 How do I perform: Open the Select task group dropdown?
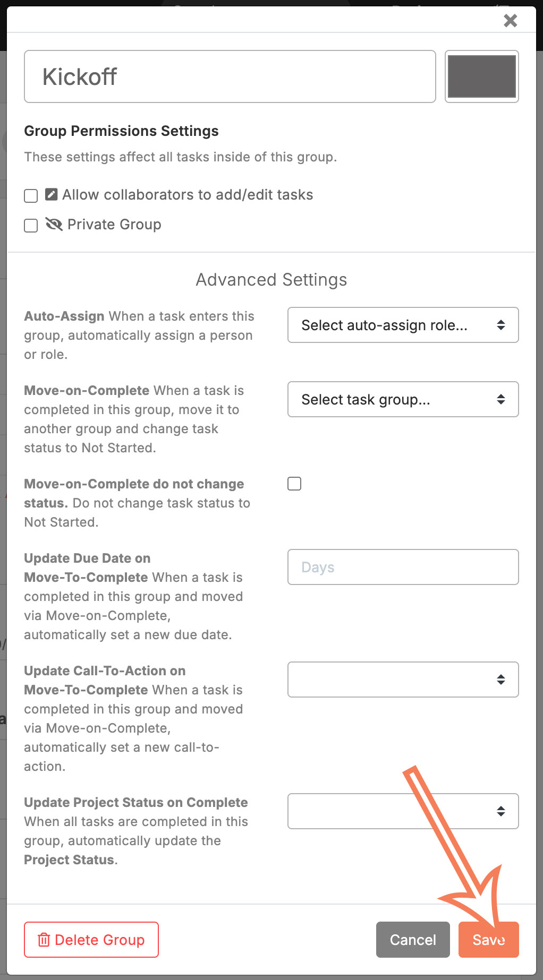click(x=403, y=399)
